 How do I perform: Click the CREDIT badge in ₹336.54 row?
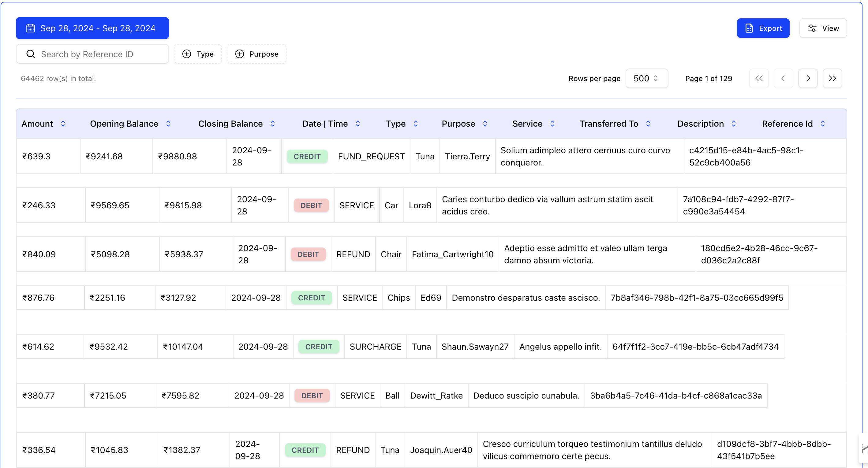305,450
